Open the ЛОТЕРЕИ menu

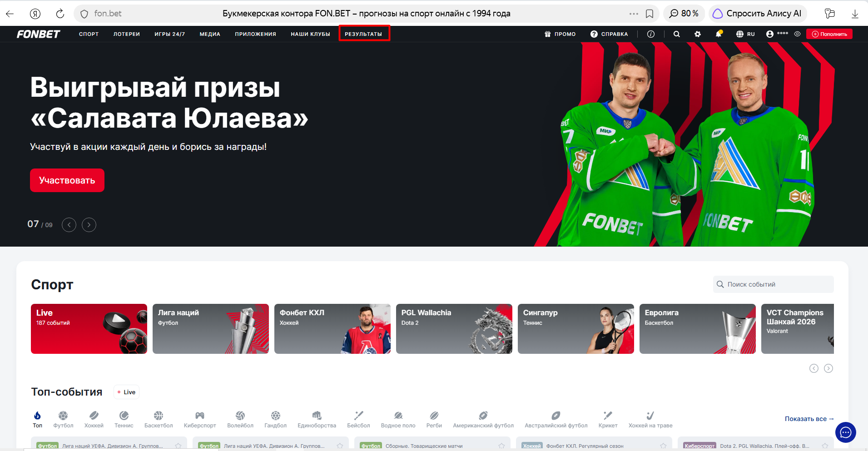127,34
